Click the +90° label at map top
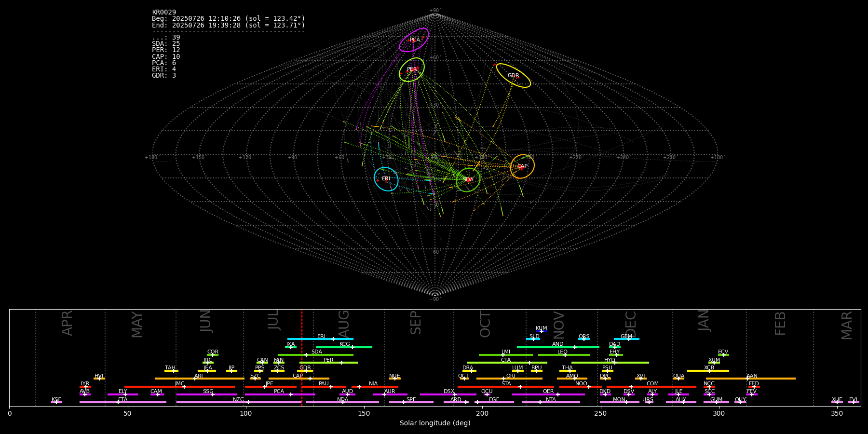This screenshot has width=868, height=434. (x=435, y=11)
